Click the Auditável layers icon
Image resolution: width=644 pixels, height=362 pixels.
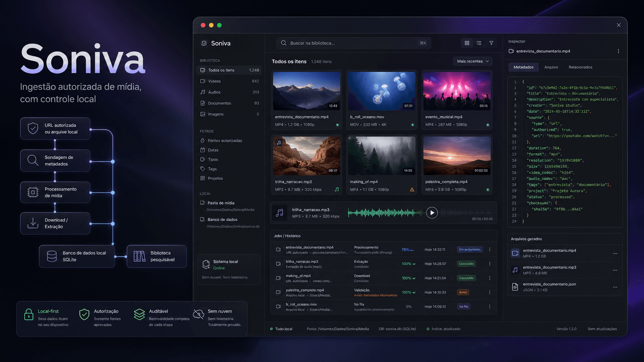click(x=139, y=314)
